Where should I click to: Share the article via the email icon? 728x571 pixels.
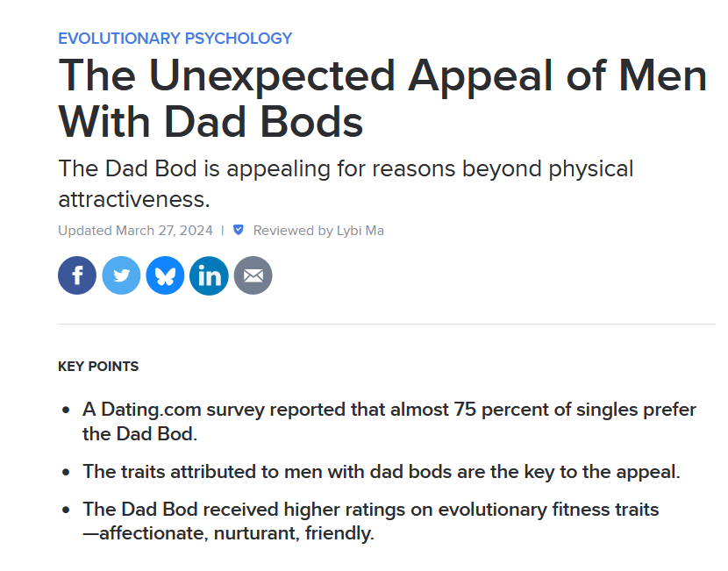coord(253,275)
